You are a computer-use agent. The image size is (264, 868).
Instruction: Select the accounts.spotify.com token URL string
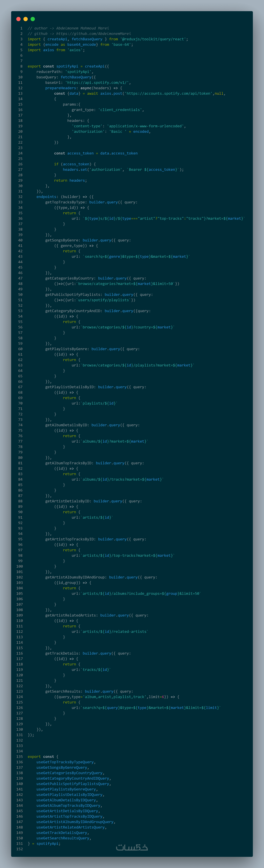pos(168,93)
